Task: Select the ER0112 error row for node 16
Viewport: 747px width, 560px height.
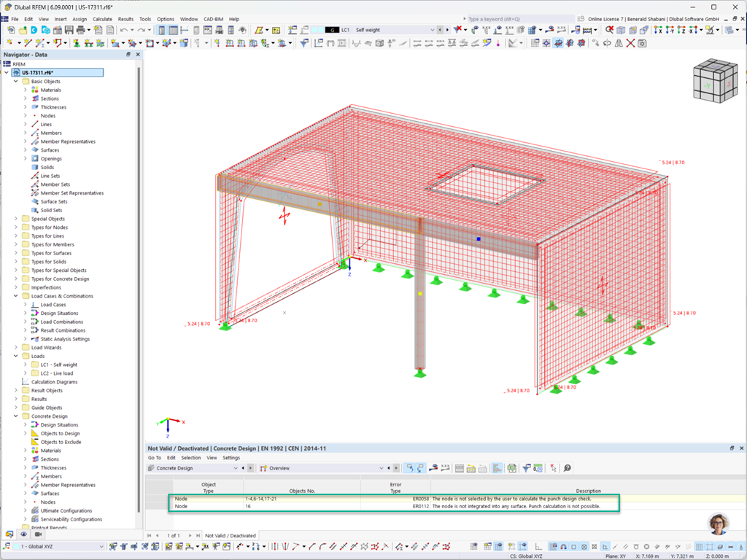Action: pyautogui.click(x=393, y=506)
